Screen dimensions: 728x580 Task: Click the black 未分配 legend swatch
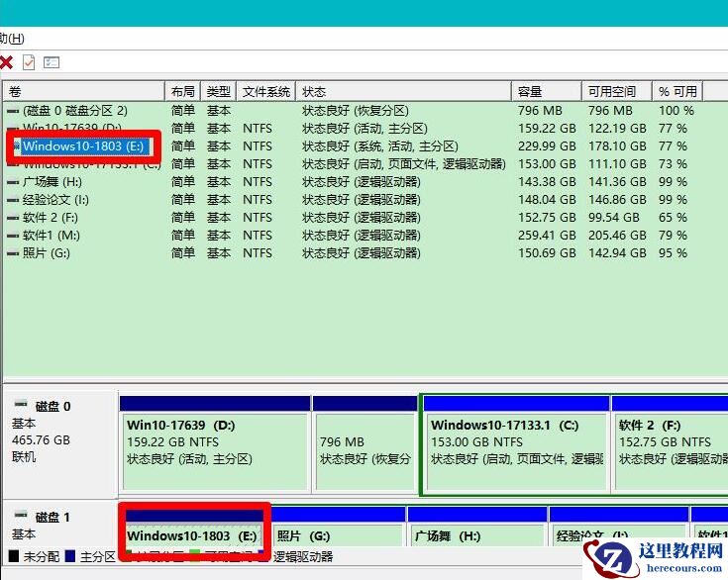coord(14,556)
